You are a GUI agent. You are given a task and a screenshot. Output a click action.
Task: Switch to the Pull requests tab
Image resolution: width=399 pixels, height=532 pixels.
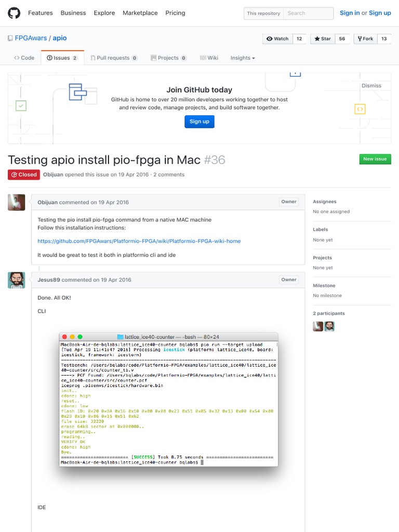tap(114, 58)
